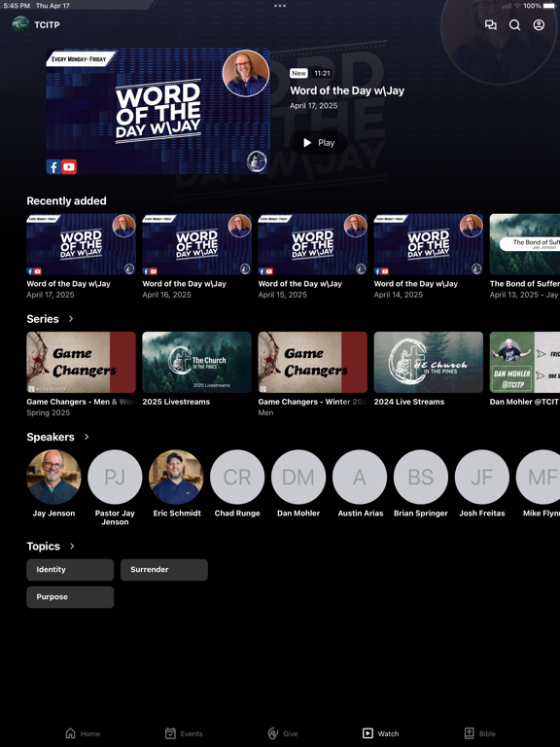
Task: Open The Bond of Suffering video
Action: (525, 244)
